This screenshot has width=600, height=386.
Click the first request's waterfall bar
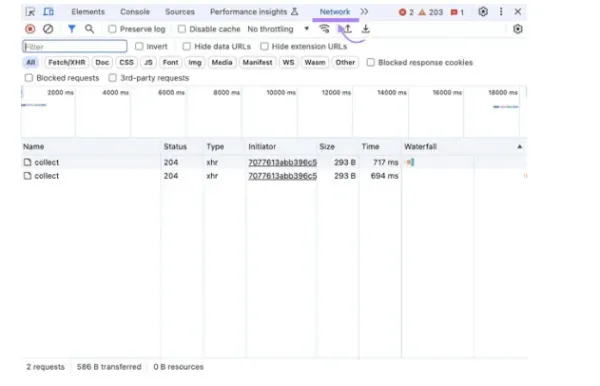click(410, 163)
